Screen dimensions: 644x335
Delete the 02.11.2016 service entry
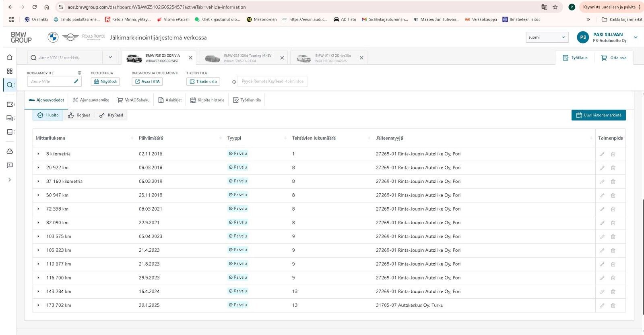coord(613,154)
